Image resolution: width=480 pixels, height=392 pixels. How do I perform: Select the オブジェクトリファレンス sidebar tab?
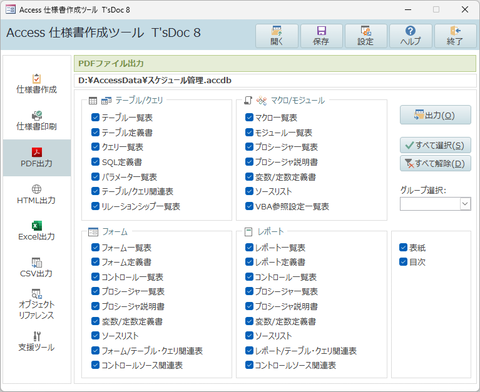tap(37, 305)
